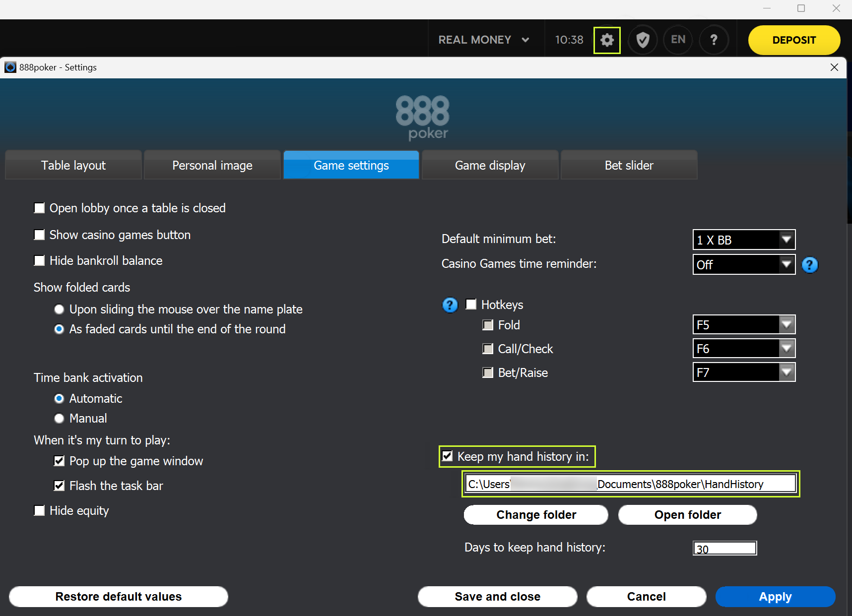Click the Casino Games time reminder label

click(519, 263)
